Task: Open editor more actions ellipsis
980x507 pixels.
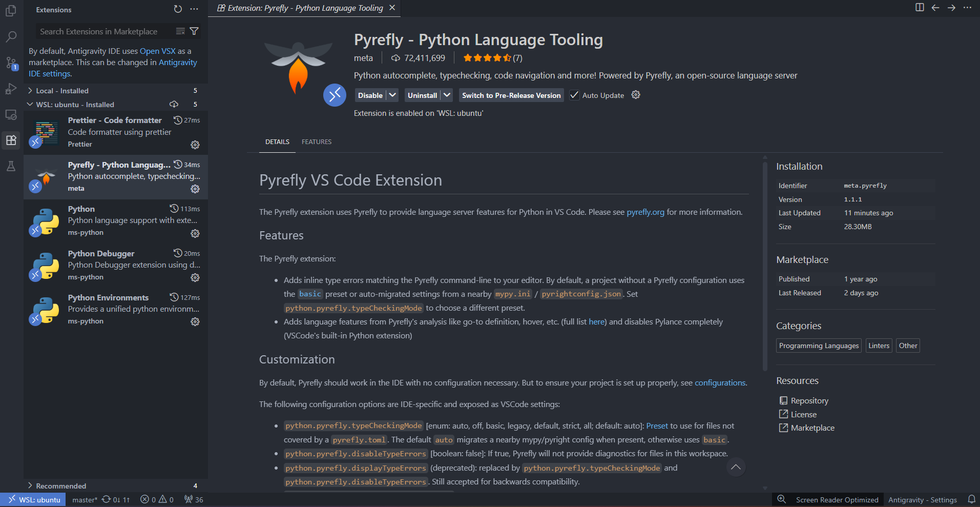Action: (967, 7)
